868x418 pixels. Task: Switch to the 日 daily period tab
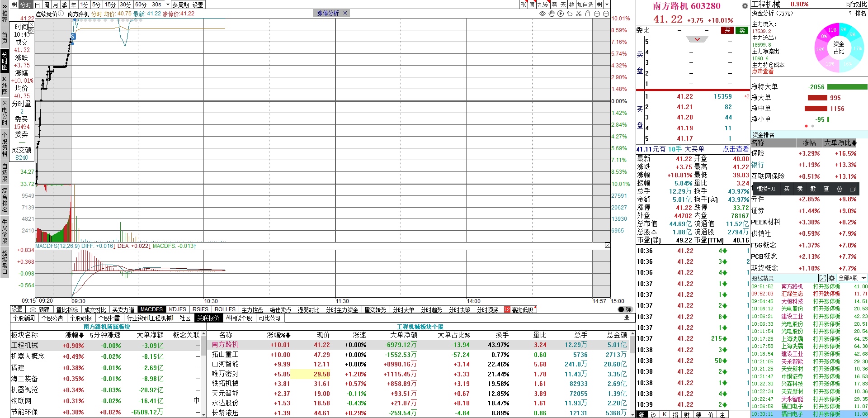[37, 5]
